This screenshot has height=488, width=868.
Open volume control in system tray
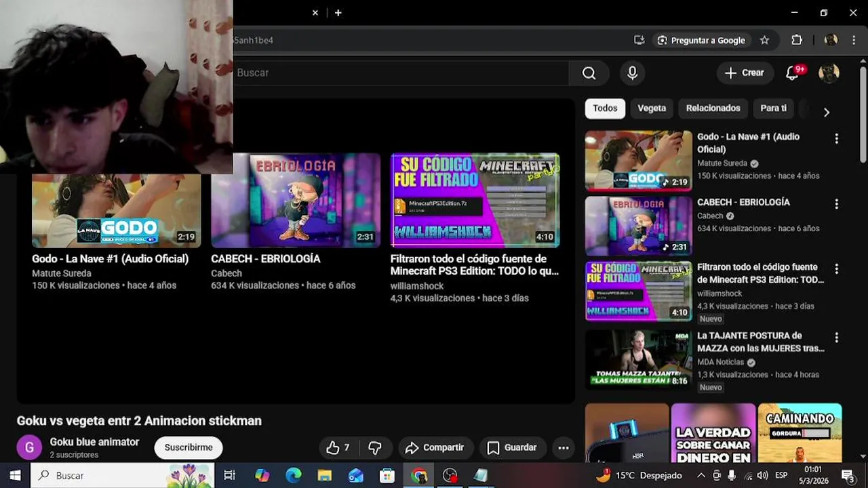[x=762, y=476]
